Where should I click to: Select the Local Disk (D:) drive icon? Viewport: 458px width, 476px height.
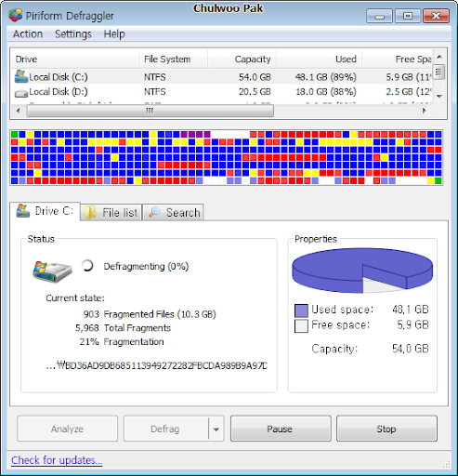tap(21, 93)
